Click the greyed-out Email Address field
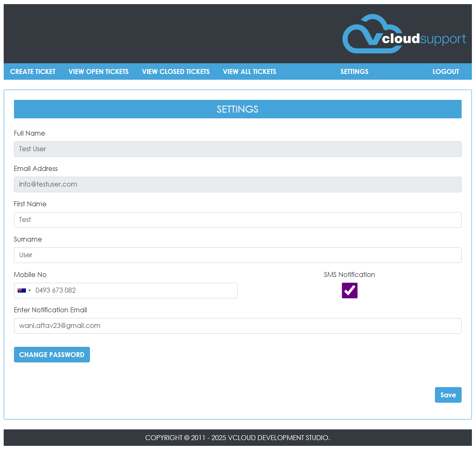The height and width of the screenshot is (452, 476). tap(237, 184)
